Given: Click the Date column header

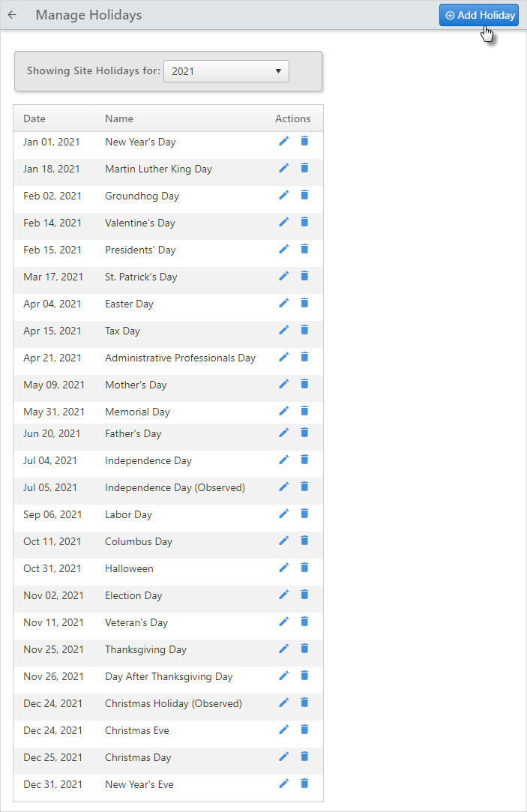Looking at the screenshot, I should coord(34,118).
